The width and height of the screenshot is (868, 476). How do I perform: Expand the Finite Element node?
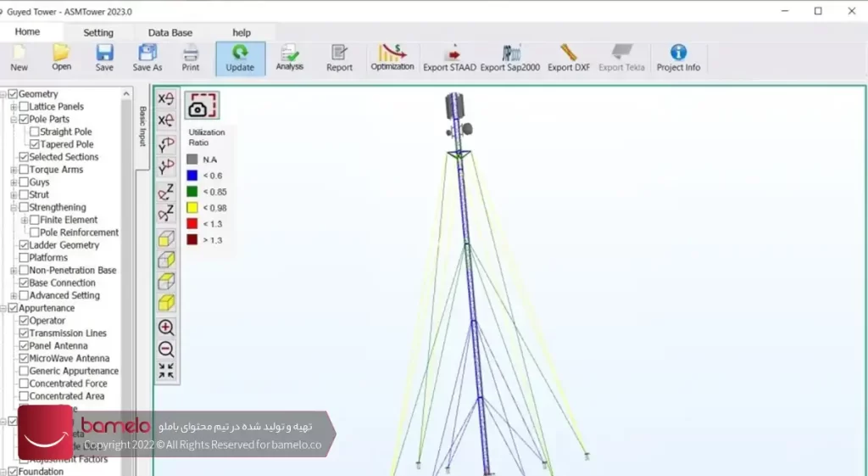tap(25, 220)
